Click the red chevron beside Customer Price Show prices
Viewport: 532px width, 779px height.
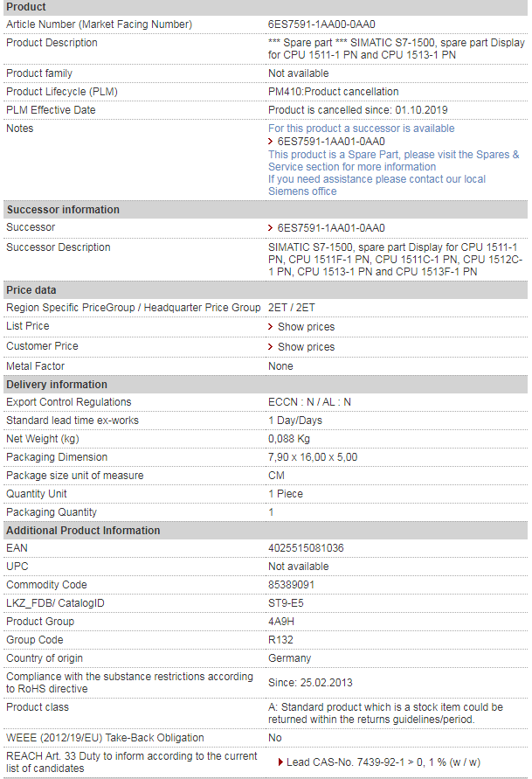click(271, 347)
